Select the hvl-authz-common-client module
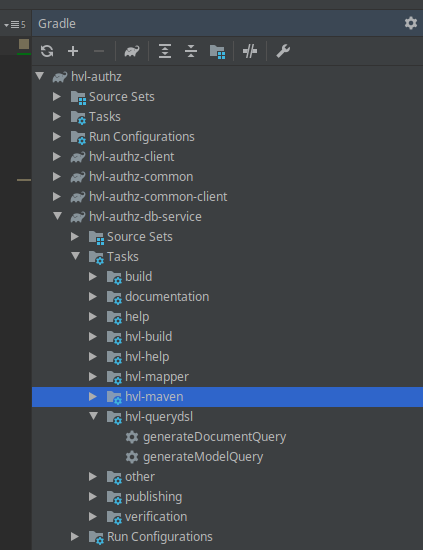This screenshot has height=550, width=423. pyautogui.click(x=158, y=197)
